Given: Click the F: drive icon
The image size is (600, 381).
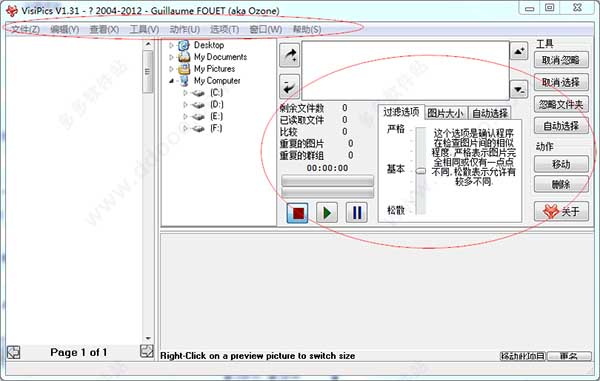Looking at the screenshot, I should 198,129.
